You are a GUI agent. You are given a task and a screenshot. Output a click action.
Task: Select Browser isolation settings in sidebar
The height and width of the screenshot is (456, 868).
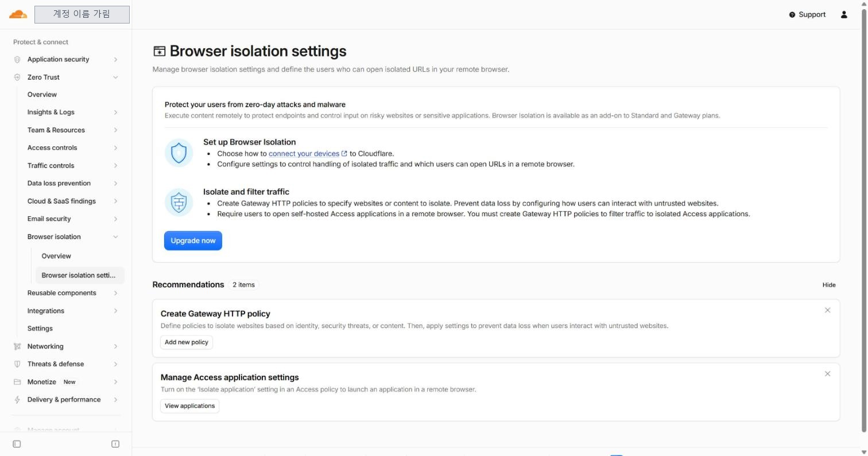click(80, 275)
